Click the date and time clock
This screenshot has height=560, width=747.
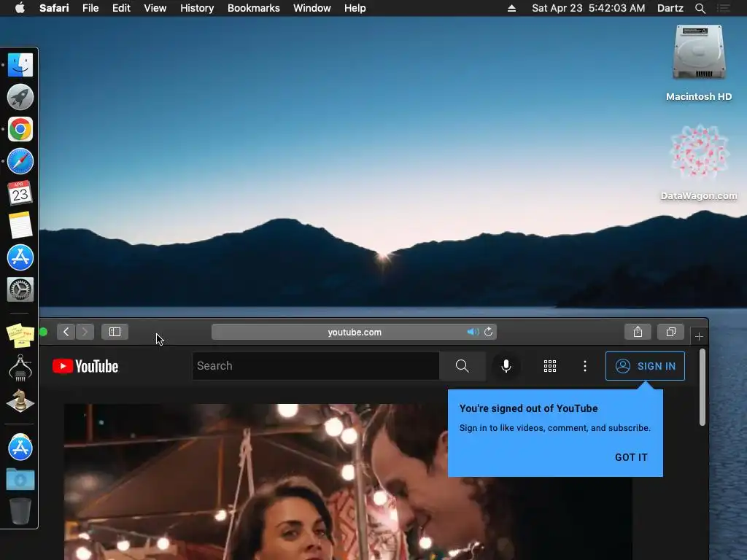point(589,8)
